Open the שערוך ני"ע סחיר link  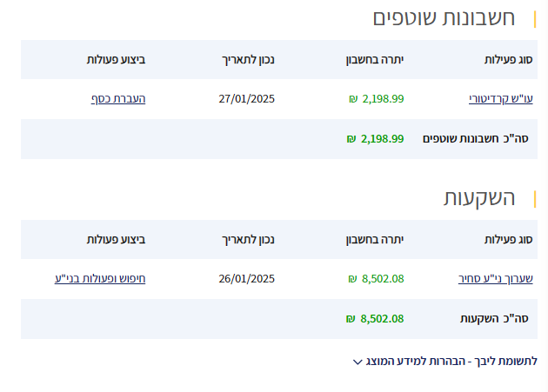pos(496,279)
